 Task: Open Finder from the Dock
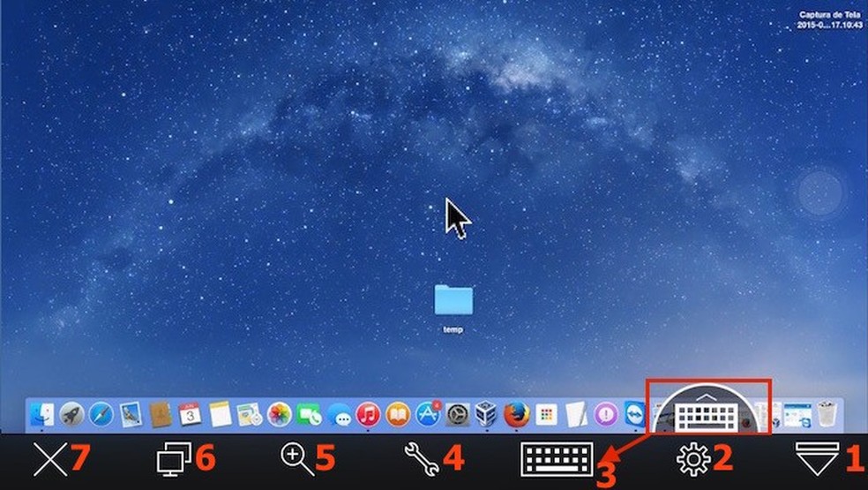[x=42, y=415]
